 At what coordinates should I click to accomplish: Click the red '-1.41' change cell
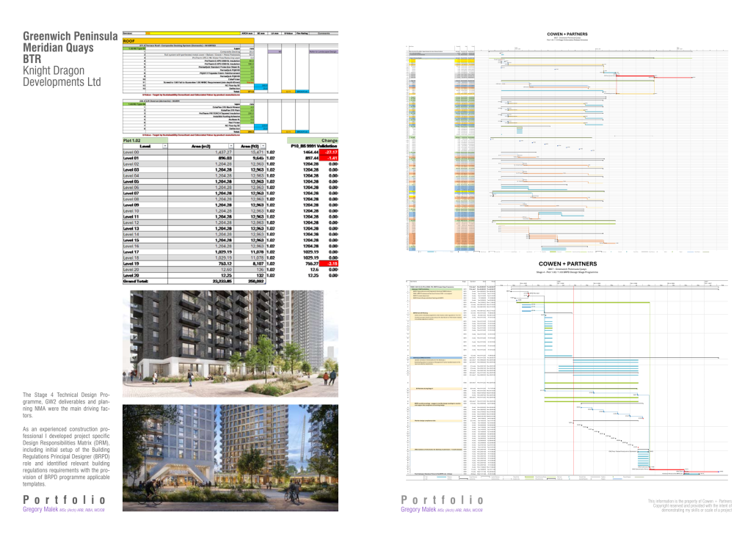pyautogui.click(x=329, y=158)
